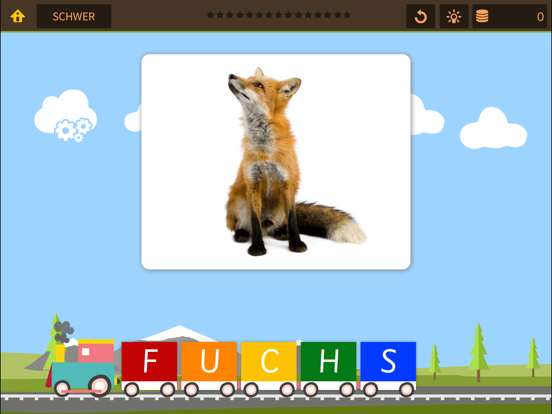552x414 pixels.
Task: Restart the puzzle with the undo arrow
Action: point(420,16)
